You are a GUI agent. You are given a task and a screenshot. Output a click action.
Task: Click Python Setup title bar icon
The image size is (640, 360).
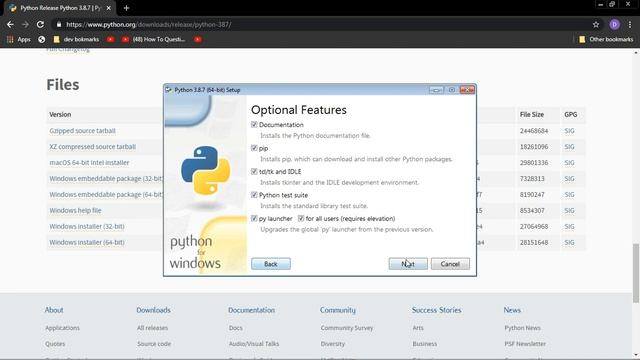coord(169,89)
